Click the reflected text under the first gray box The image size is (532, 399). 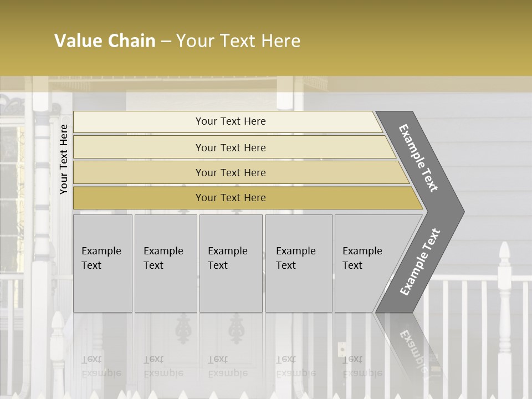[101, 366]
